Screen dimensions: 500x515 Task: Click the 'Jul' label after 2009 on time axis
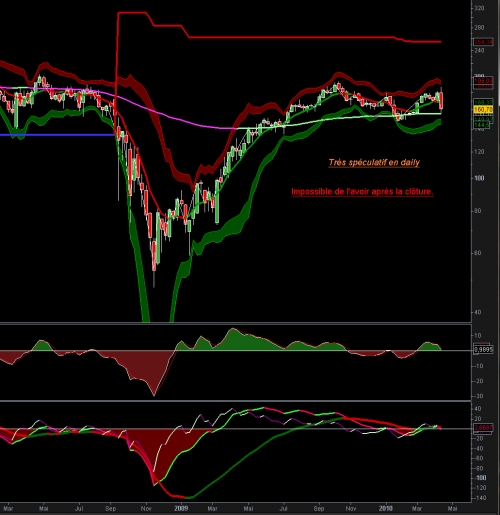tap(283, 508)
